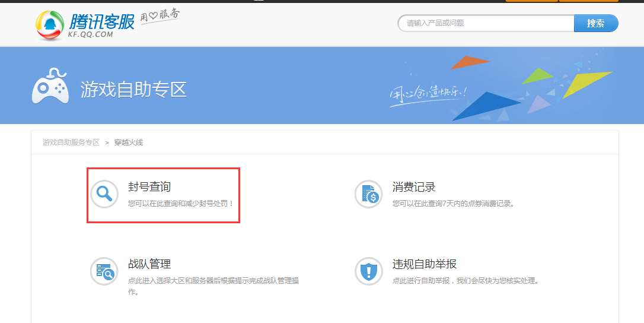Screen dimensions: 644x323
Task: Open the 违规自助举报 link
Action: click(424, 264)
